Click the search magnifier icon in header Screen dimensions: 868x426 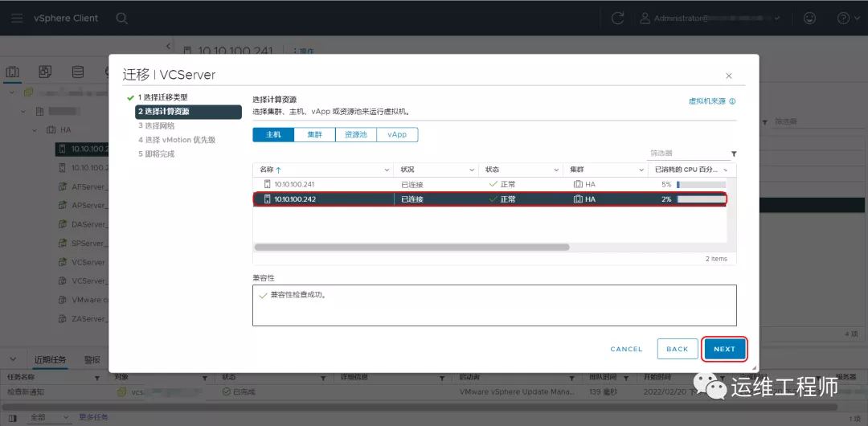coord(121,18)
